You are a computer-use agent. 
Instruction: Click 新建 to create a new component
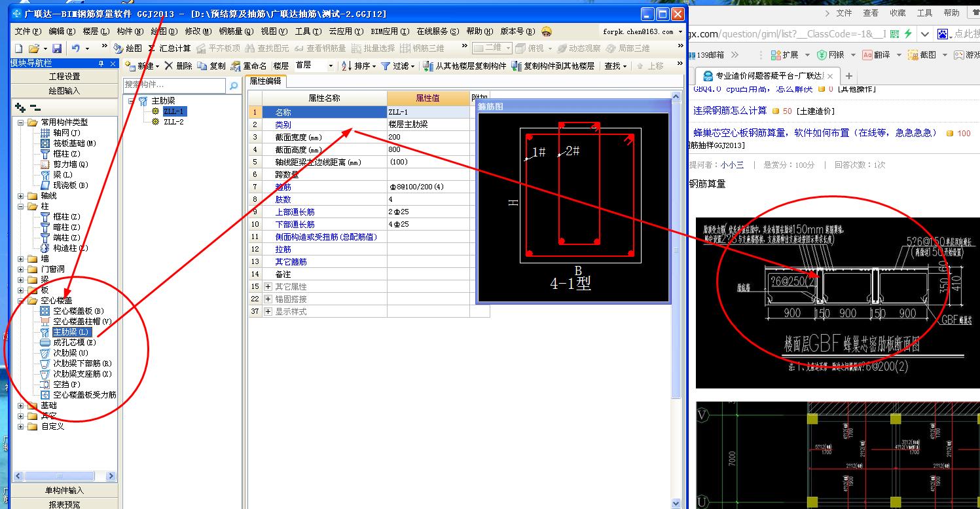pyautogui.click(x=140, y=66)
